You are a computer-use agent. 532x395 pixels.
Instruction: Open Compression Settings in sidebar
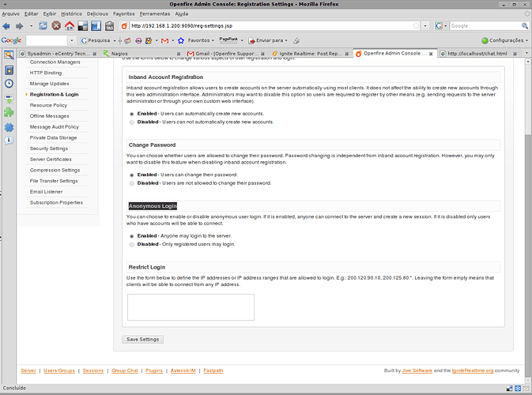tap(55, 170)
